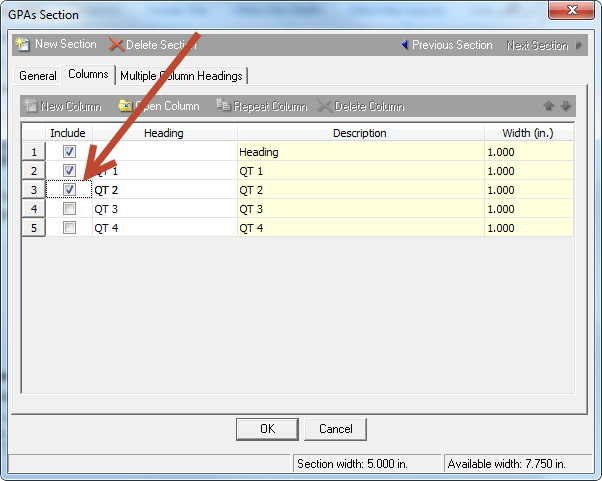The image size is (602, 481).
Task: Click the 1.000 width cell in QT 2 row
Action: pyautogui.click(x=529, y=190)
